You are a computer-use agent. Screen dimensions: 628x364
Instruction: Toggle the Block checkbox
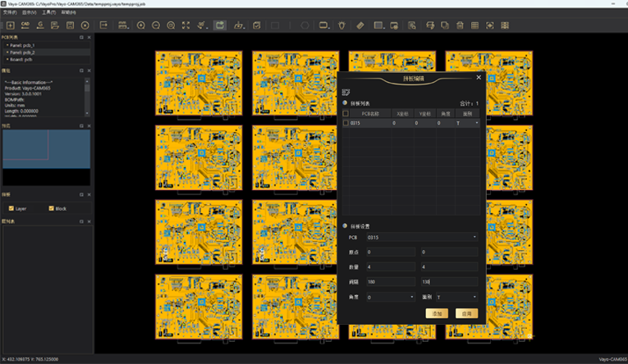[x=51, y=208]
